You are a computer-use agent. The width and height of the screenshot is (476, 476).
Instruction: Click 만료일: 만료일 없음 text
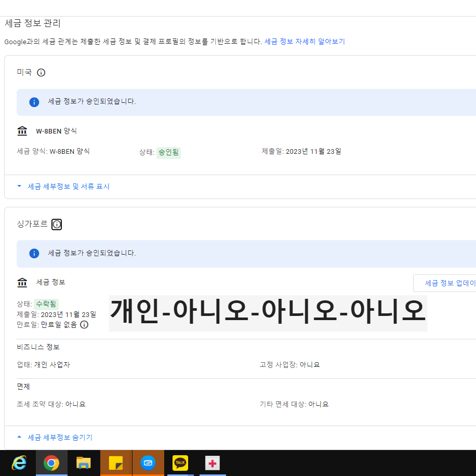pyautogui.click(x=47, y=324)
